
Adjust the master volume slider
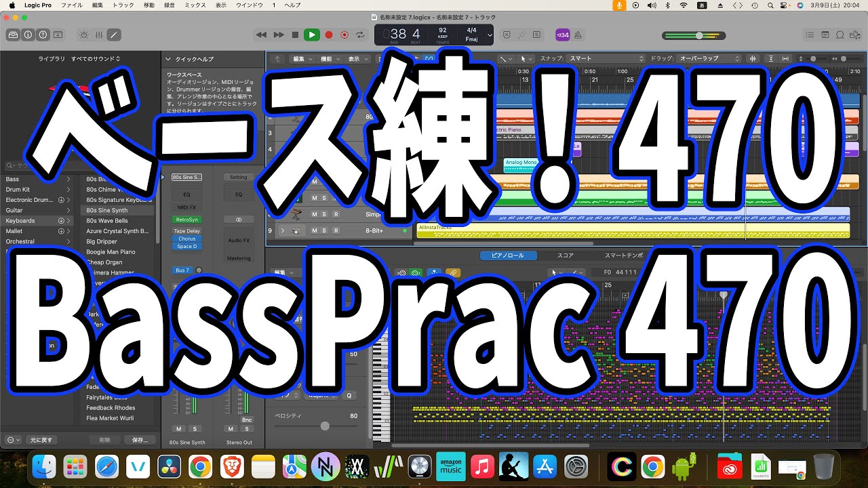tap(698, 35)
